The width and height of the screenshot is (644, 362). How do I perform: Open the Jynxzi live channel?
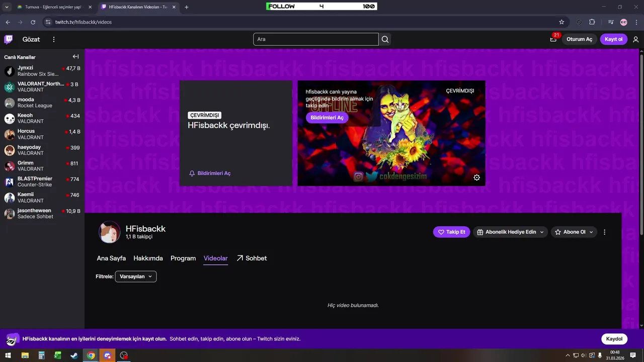tap(42, 71)
